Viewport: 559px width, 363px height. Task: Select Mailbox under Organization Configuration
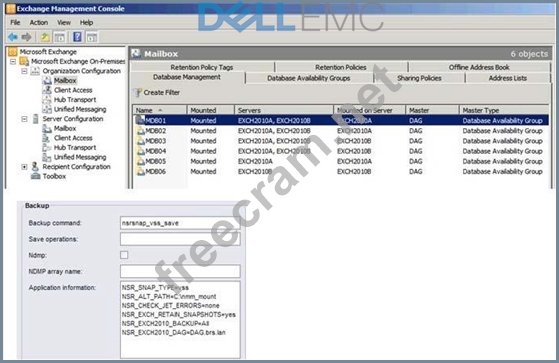[65, 81]
